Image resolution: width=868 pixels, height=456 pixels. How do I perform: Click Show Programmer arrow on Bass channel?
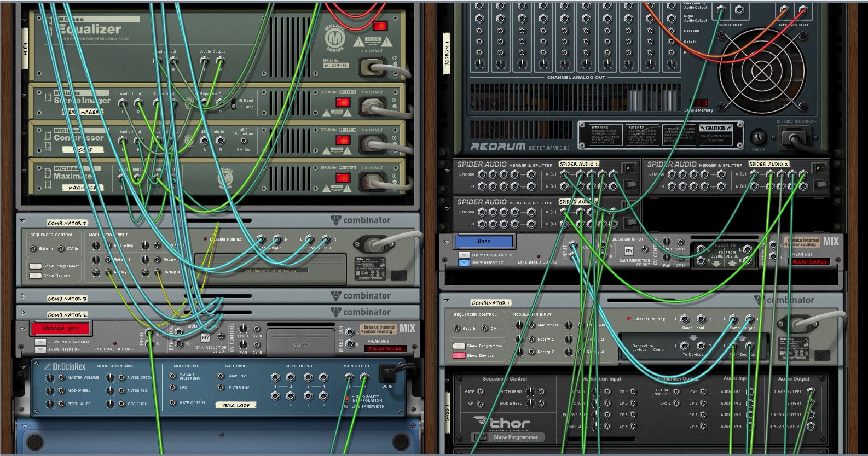[x=464, y=255]
